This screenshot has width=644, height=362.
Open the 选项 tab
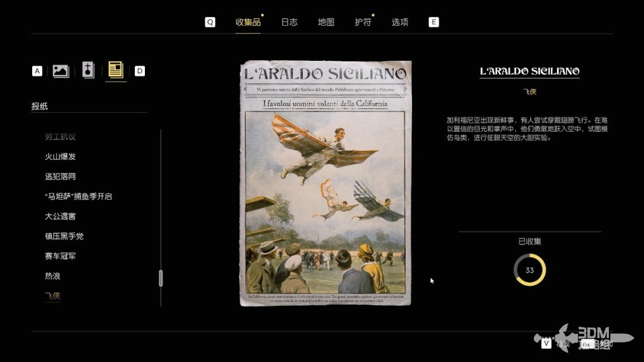[400, 22]
